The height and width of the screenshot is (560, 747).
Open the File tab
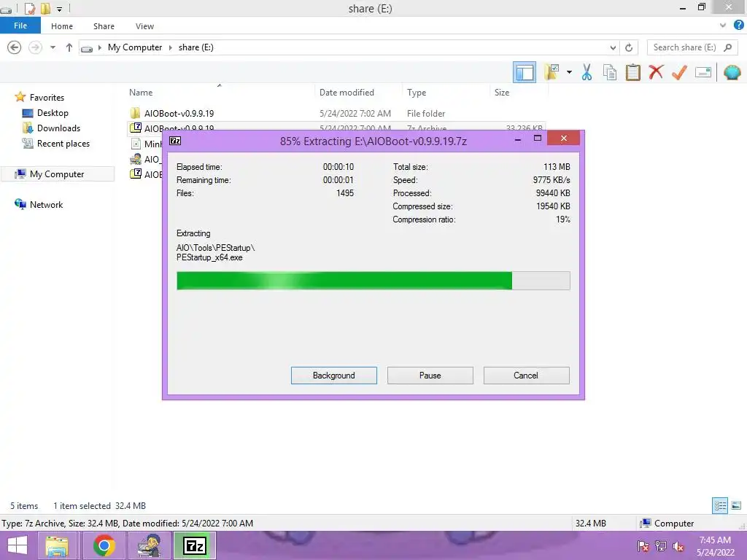tap(20, 26)
